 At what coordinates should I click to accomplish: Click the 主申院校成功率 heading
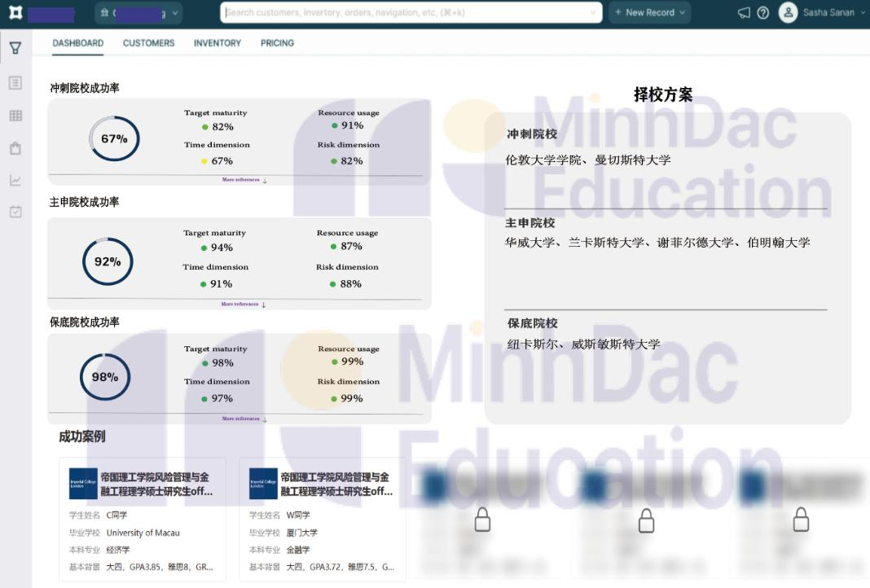85,202
